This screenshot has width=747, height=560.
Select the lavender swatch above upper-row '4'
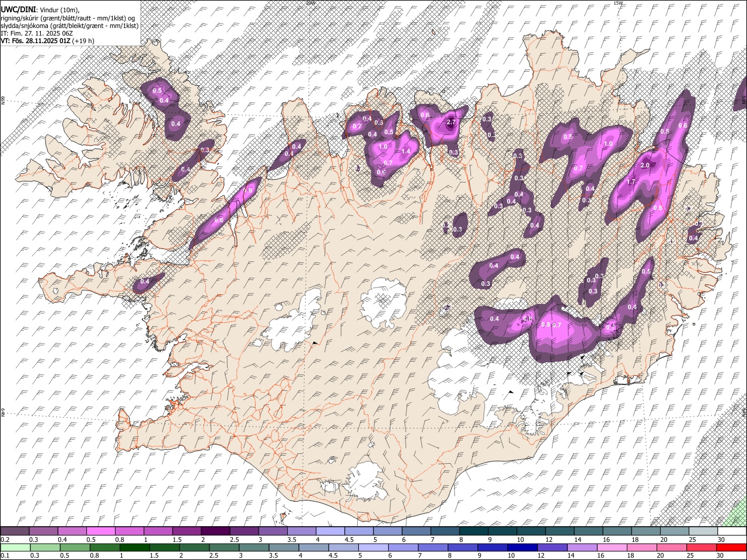tap(329, 531)
